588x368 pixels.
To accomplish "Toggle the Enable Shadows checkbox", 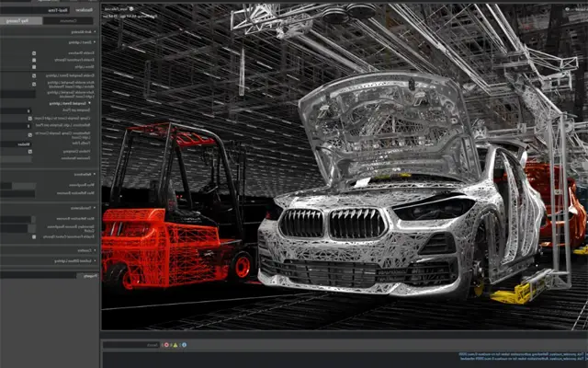I will 34,53.
